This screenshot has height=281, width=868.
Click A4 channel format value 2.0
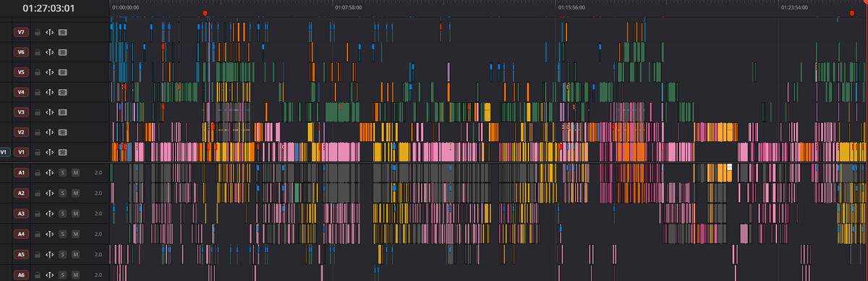tap(98, 234)
